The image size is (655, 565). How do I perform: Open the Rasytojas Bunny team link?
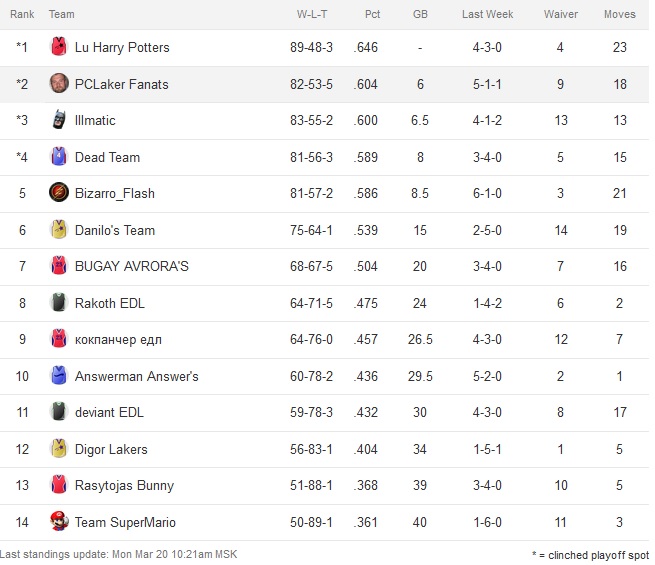(124, 485)
